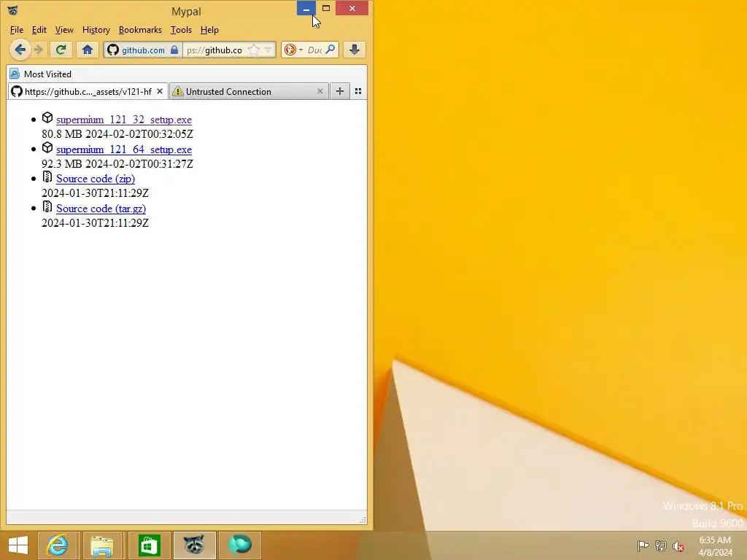Screen dimensions: 747x560
Task: Click the Forward navigation arrow
Action: coord(39,50)
